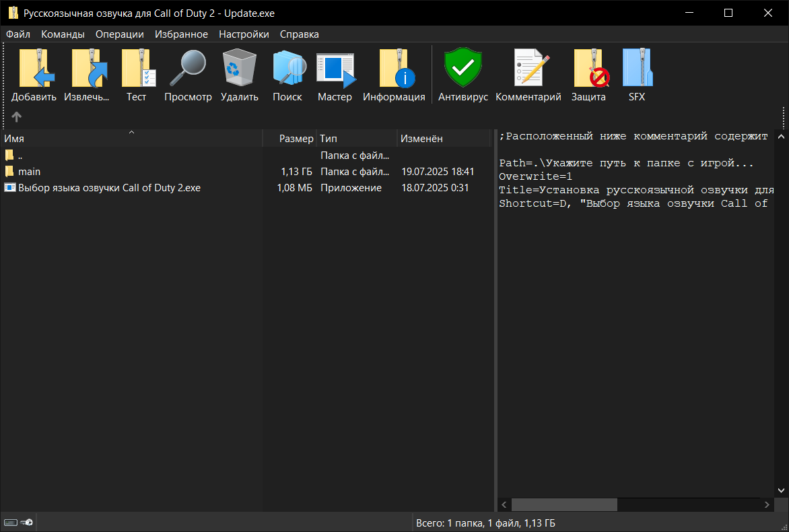The width and height of the screenshot is (789, 532).
Task: Click the Антивирус green shield icon
Action: (x=463, y=67)
